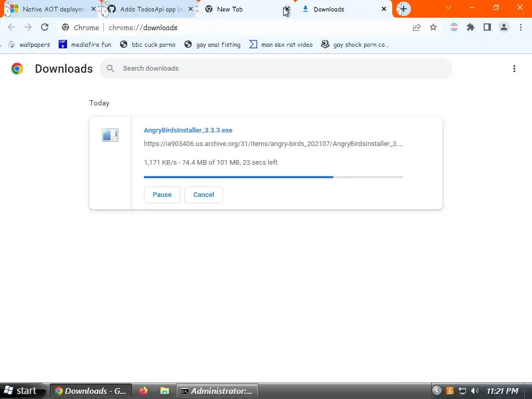Open the Windows start menu
This screenshot has height=399, width=532.
(x=23, y=391)
